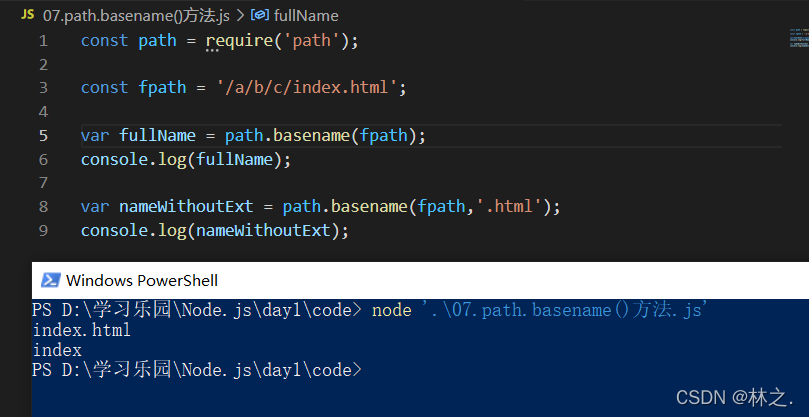Click 'basename' on line 5
Image resolution: width=809 pixels, height=417 pixels.
(311, 136)
